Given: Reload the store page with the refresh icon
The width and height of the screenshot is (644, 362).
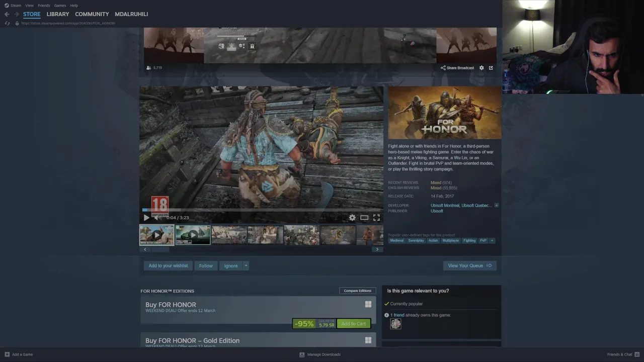Looking at the screenshot, I should coord(7,23).
